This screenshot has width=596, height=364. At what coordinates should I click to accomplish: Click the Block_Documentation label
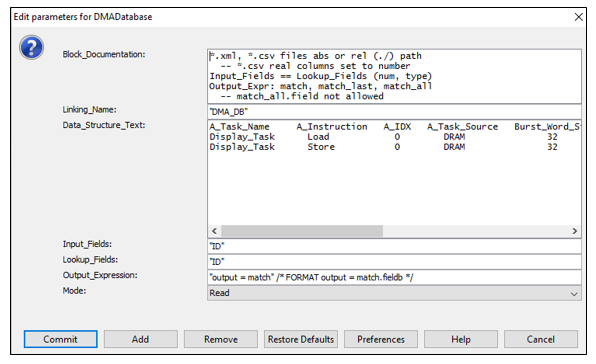[x=104, y=54]
